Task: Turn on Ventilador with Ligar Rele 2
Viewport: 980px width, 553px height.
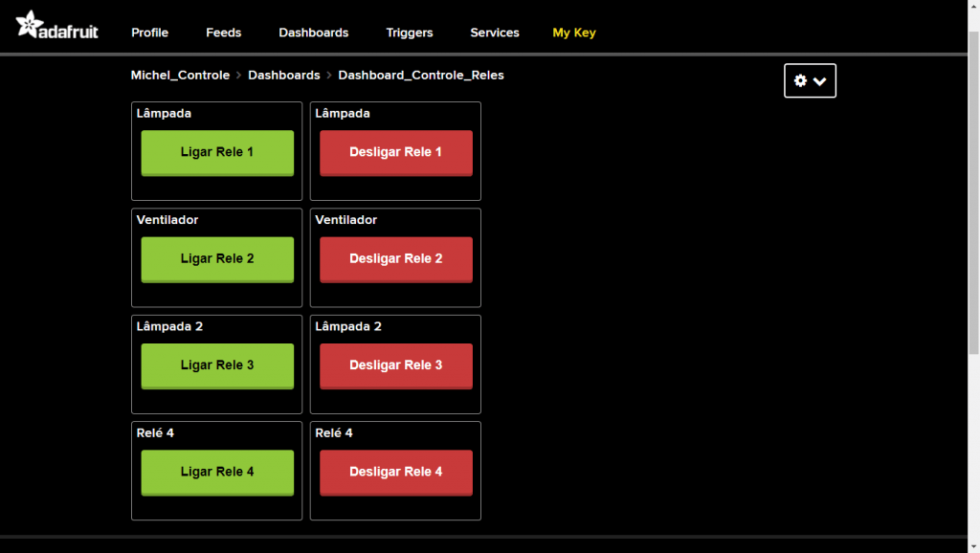Action: [x=217, y=259]
